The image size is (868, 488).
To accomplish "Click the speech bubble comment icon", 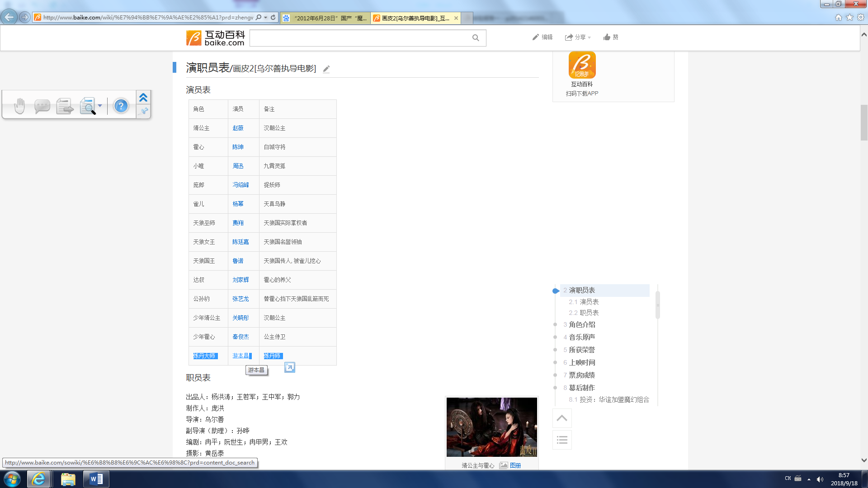I will pos(42,106).
